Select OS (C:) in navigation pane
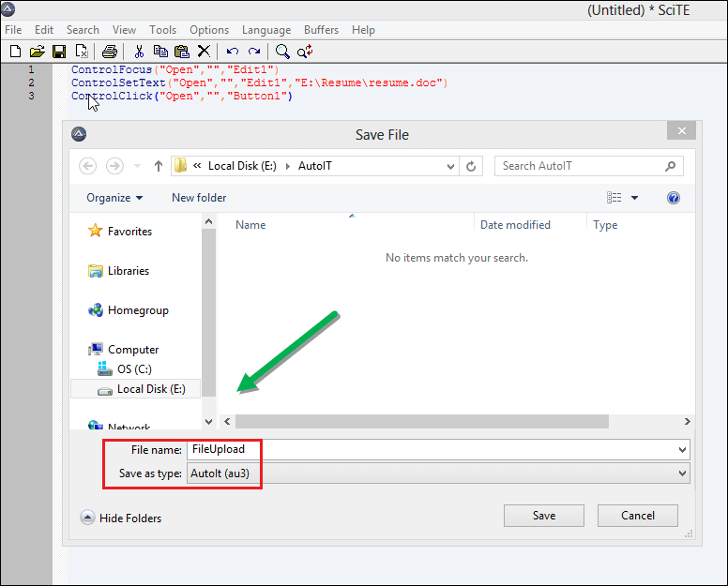Screen dimensions: 728x586 pos(133,369)
